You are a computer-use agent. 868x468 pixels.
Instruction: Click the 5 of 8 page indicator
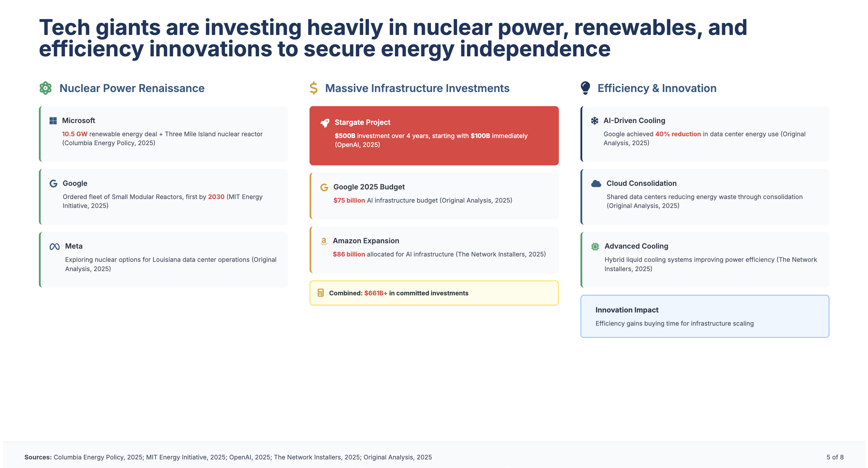(x=835, y=457)
